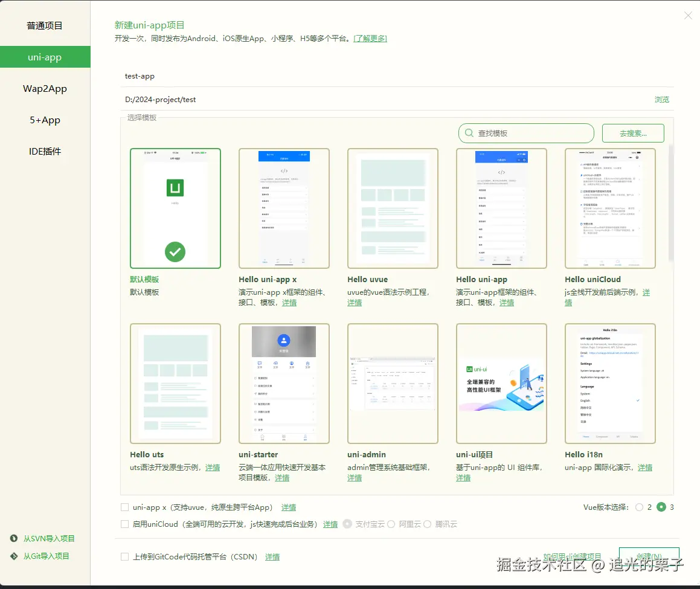Import project via 从Git导入项目 link
Screen dimensions: 700x589
click(x=47, y=556)
